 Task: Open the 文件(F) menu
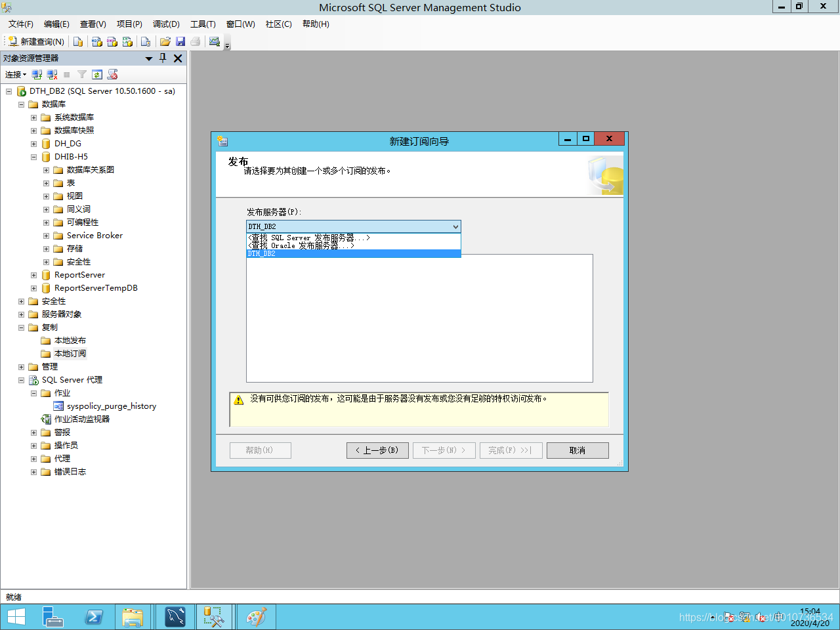point(21,24)
